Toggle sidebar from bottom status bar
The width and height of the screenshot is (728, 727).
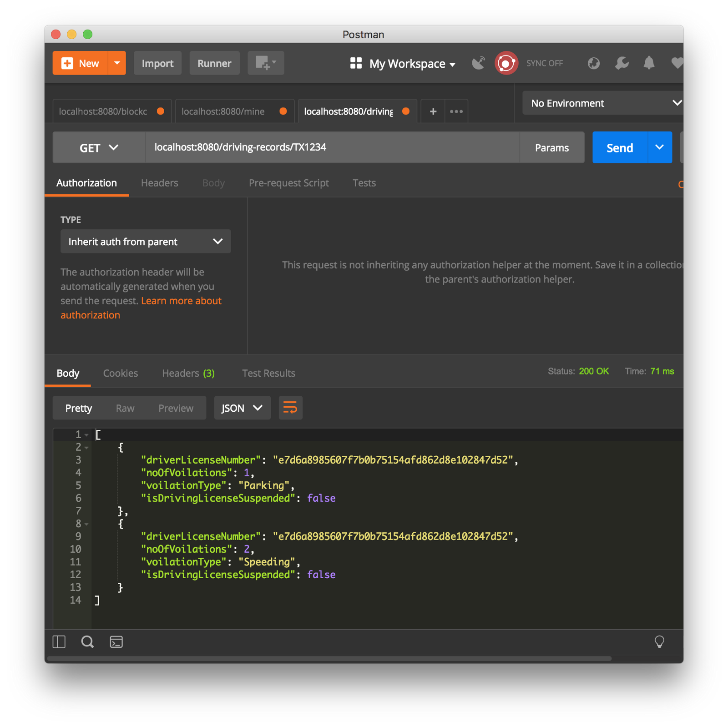[59, 642]
